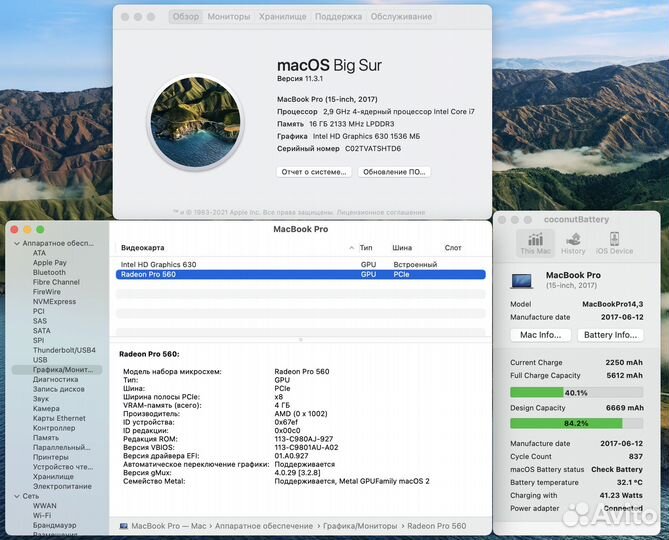Select PCI in the sidebar
This screenshot has width=669, height=540.
39,311
